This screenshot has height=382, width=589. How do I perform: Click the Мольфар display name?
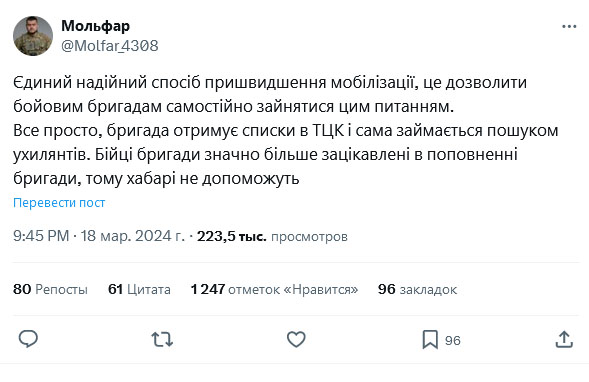95,26
